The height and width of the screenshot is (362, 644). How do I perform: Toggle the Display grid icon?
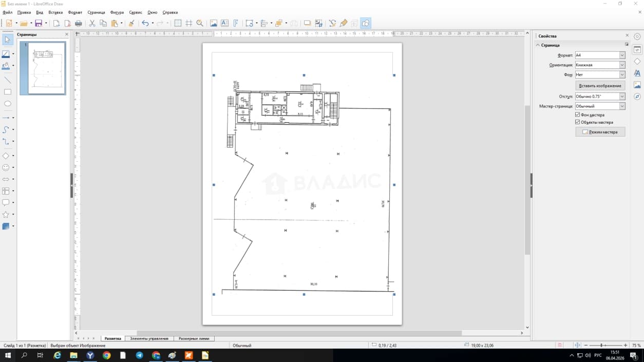pyautogui.click(x=178, y=23)
